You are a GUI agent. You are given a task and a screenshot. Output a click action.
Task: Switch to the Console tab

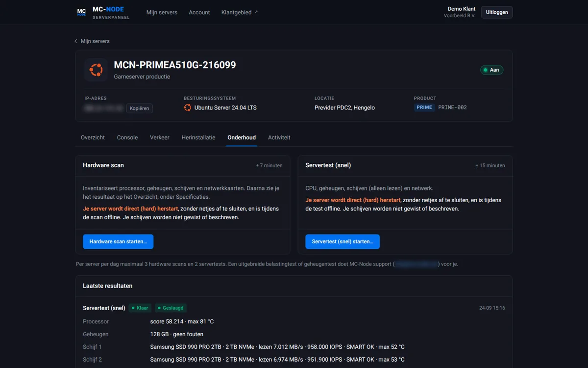pyautogui.click(x=127, y=137)
